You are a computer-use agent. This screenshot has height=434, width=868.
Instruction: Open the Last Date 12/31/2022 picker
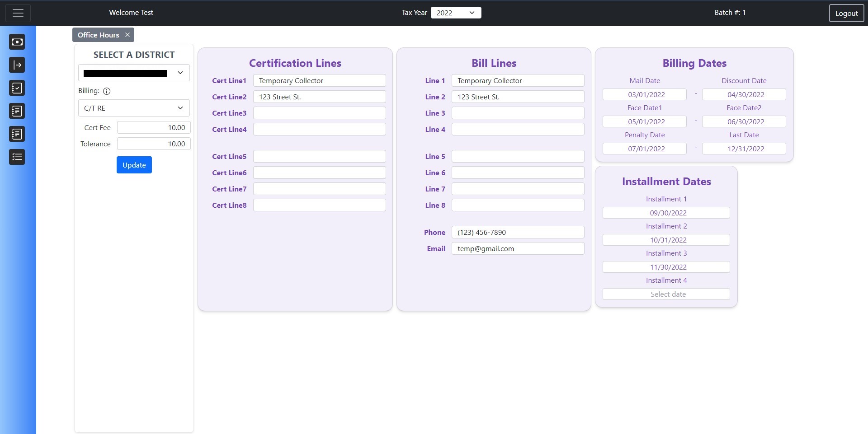tap(744, 149)
